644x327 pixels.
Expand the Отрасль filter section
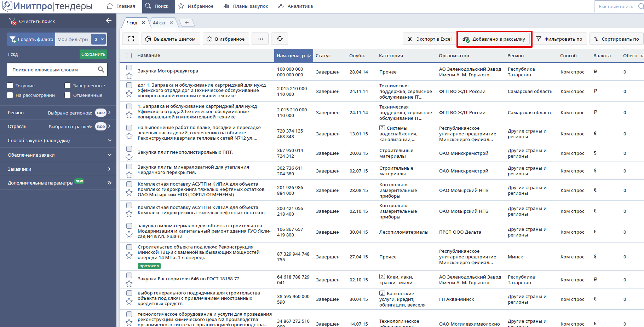58,126
